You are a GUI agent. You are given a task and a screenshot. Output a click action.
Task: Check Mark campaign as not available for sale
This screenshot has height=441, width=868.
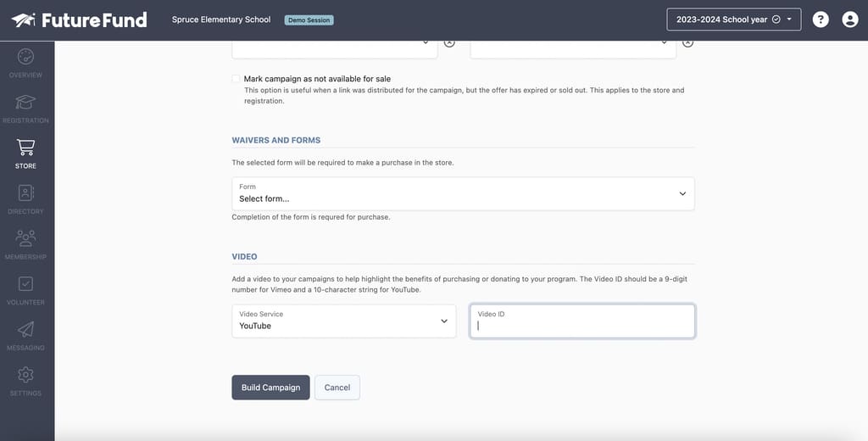[236, 79]
